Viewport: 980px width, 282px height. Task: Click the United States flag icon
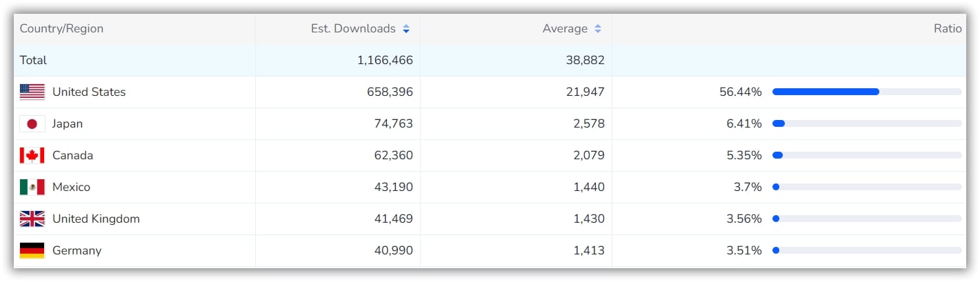[x=32, y=92]
